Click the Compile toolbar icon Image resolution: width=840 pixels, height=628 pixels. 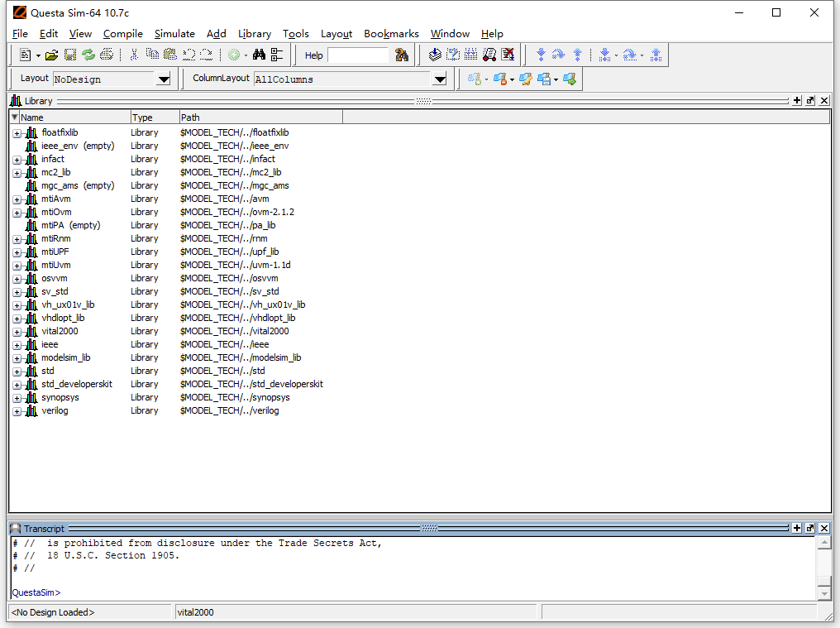[435, 55]
